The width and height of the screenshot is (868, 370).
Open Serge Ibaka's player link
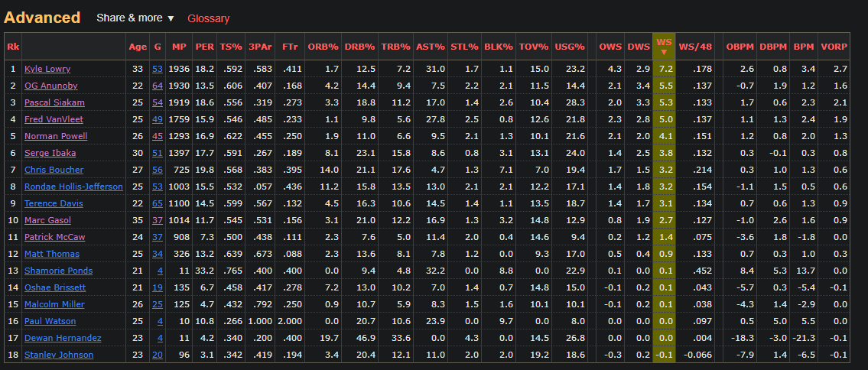50,153
